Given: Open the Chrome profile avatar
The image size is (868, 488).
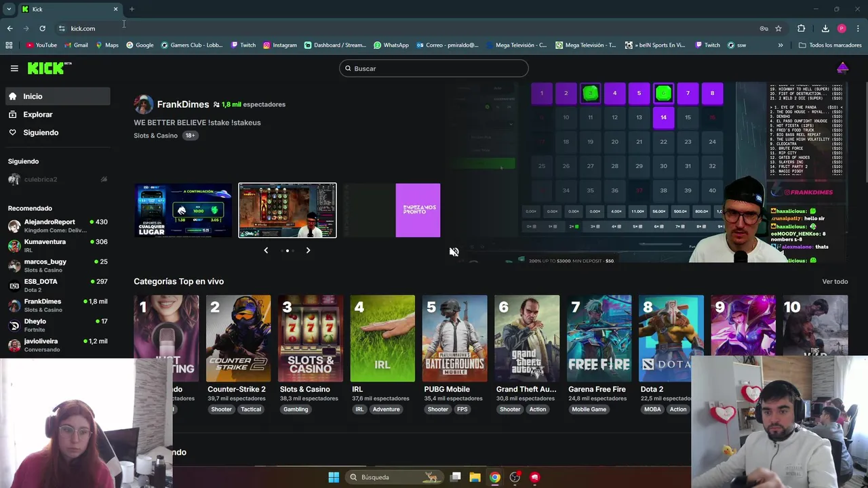Looking at the screenshot, I should 842,28.
